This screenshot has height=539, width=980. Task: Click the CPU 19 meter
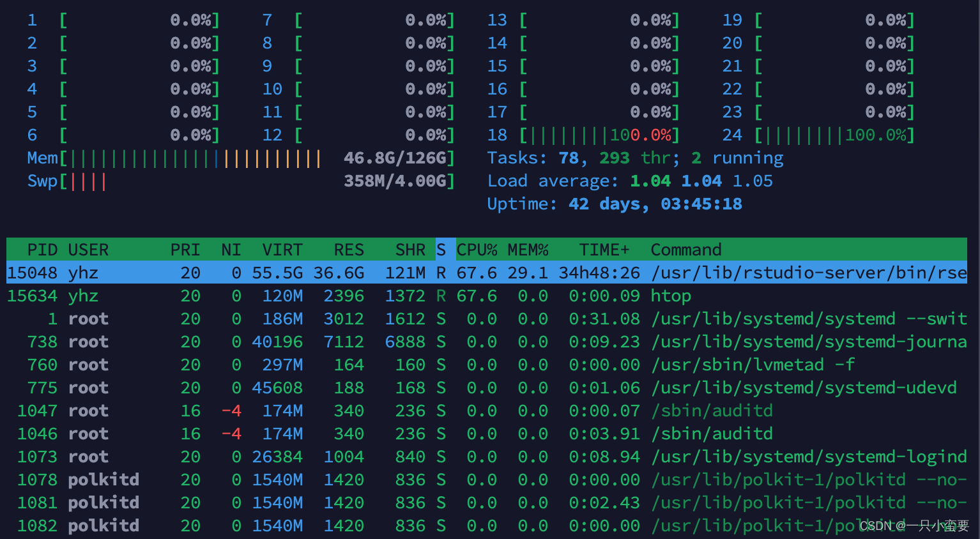tap(818, 20)
